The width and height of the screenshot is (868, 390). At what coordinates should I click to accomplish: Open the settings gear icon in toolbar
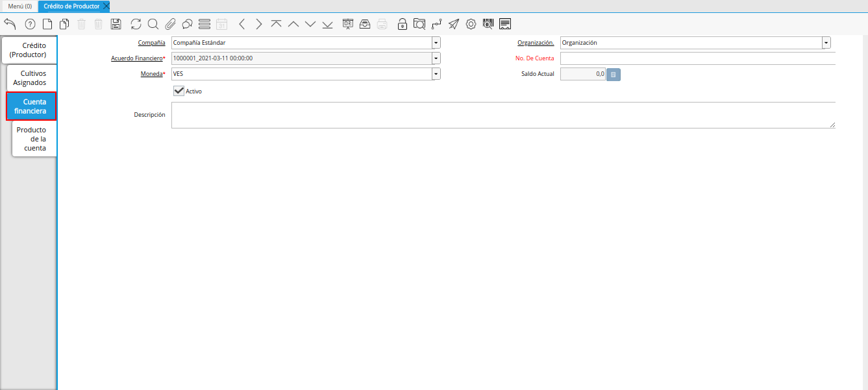tap(471, 24)
